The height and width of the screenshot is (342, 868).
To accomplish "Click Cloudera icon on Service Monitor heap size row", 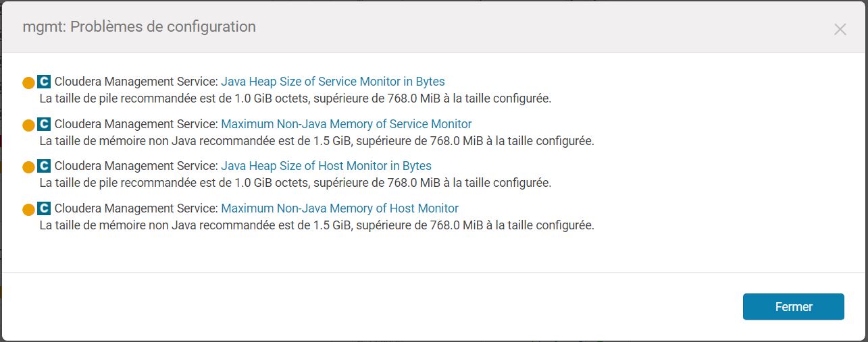I will (x=44, y=82).
